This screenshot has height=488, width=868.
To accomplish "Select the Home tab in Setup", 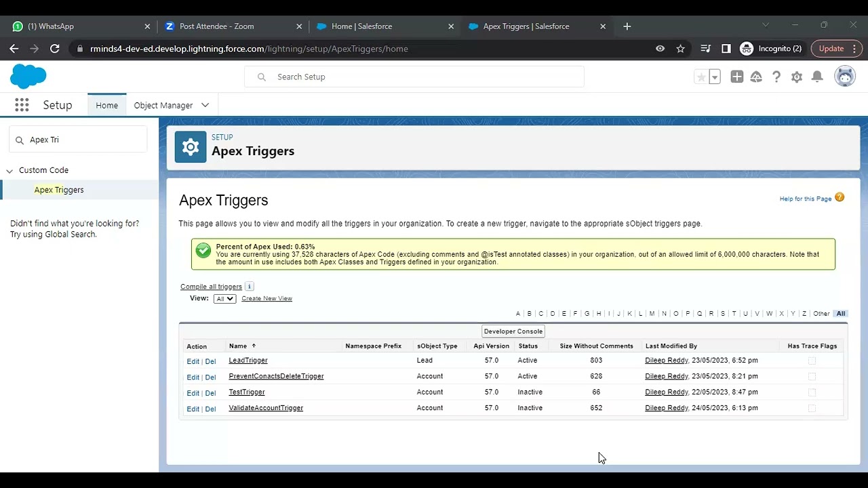I will coord(106,105).
